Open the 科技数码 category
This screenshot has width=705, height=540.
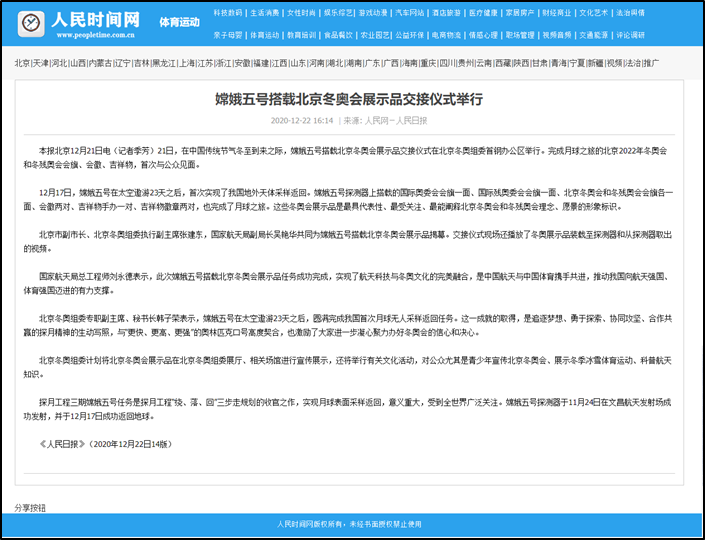click(228, 13)
